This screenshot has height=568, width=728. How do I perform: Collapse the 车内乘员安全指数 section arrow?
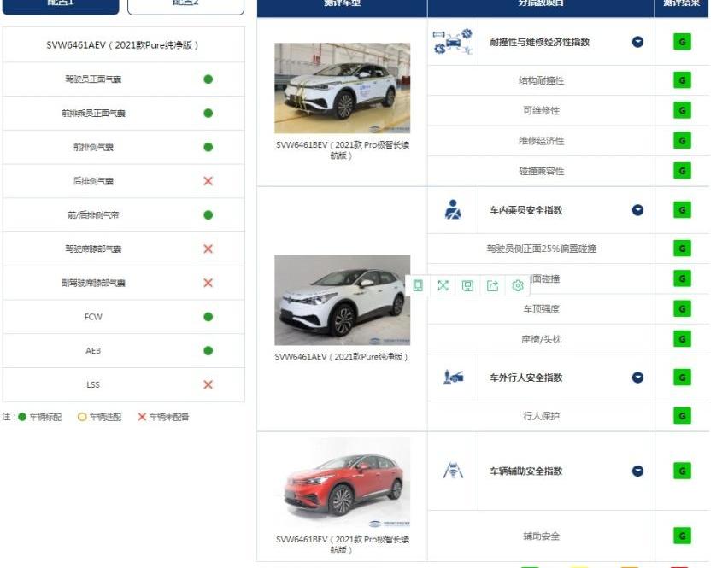638,210
